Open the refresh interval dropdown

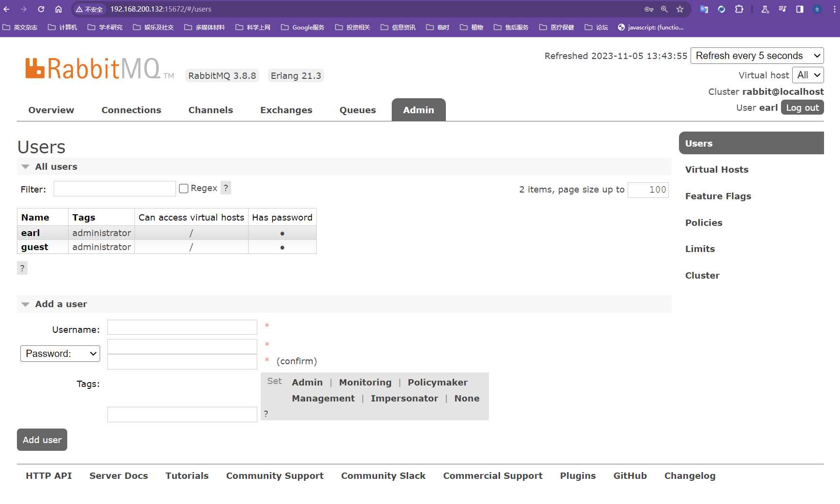[757, 56]
